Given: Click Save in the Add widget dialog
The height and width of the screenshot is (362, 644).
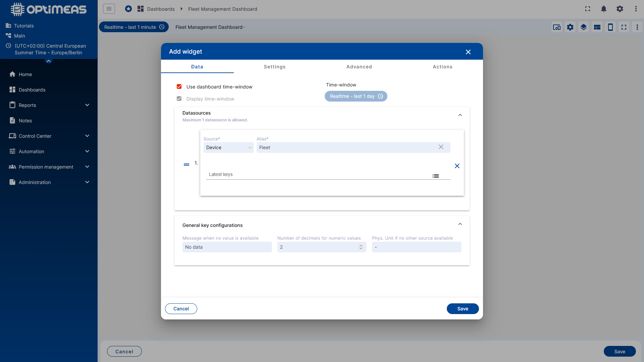Looking at the screenshot, I should point(463,309).
